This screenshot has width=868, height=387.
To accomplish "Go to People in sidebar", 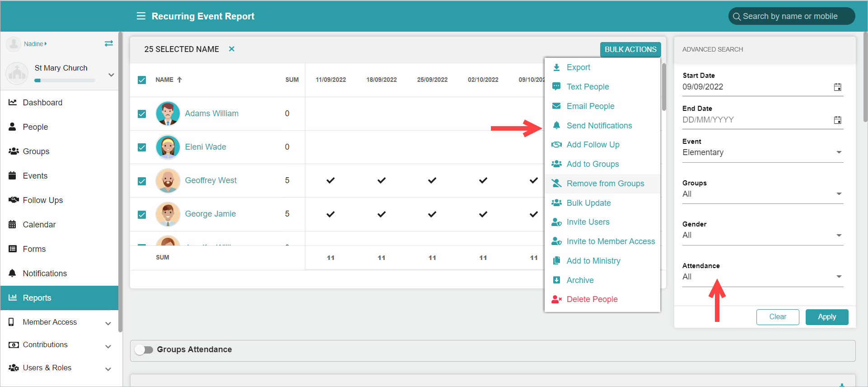I will 59,127.
